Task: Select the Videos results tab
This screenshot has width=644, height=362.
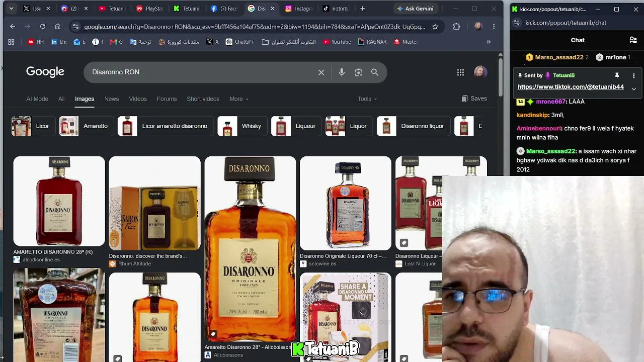Action: click(137, 99)
